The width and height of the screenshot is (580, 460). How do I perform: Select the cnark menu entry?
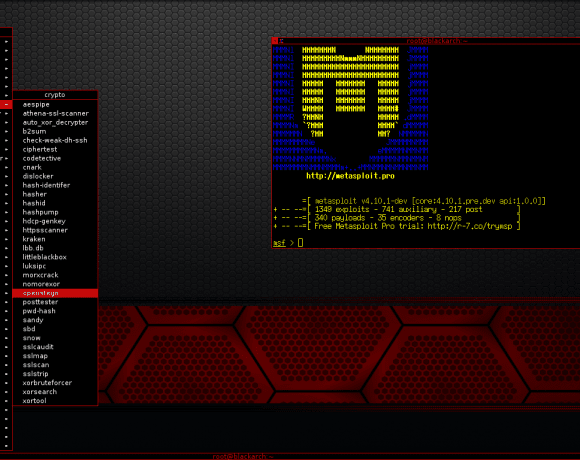pyautogui.click(x=55, y=167)
